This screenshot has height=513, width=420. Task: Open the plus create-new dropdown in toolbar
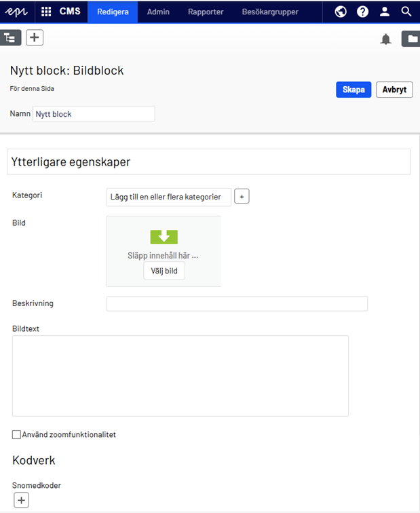point(35,37)
